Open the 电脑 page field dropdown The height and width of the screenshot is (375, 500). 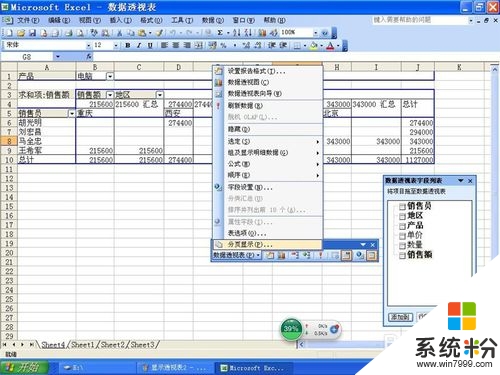(110, 76)
